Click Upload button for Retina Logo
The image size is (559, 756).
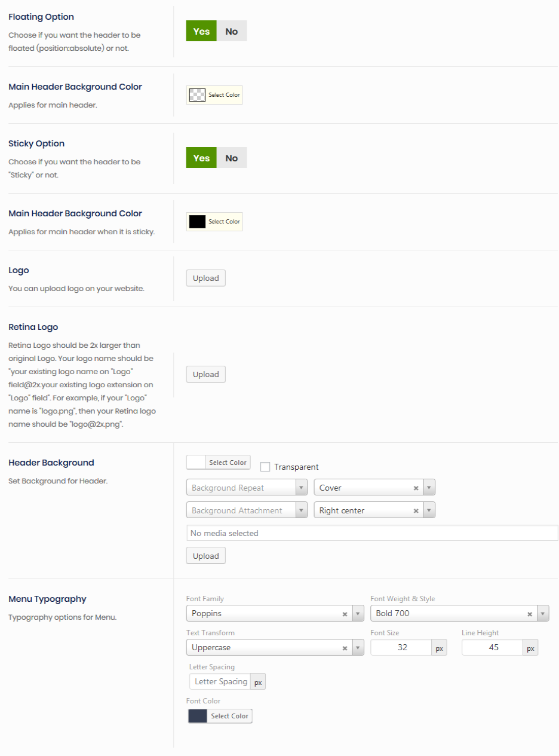(x=206, y=374)
